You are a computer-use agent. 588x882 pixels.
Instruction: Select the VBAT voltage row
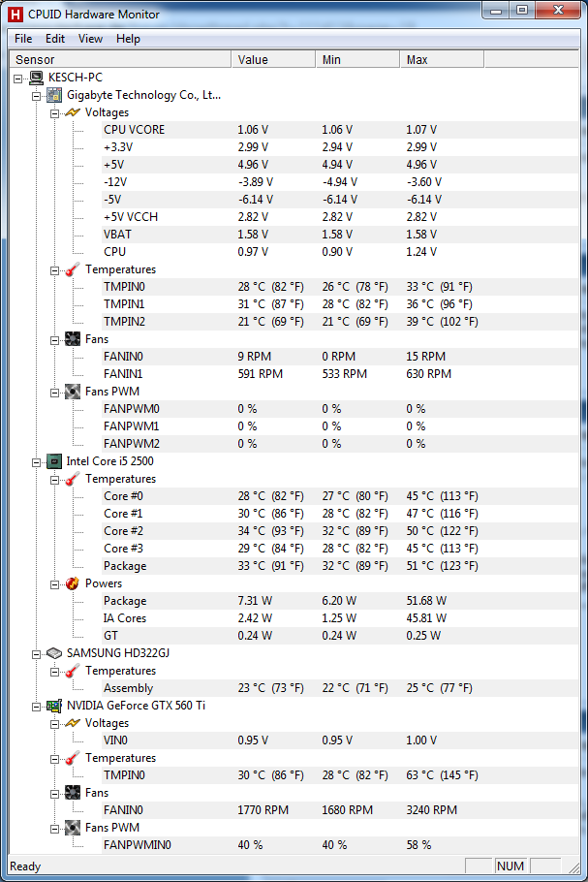[x=340, y=235]
